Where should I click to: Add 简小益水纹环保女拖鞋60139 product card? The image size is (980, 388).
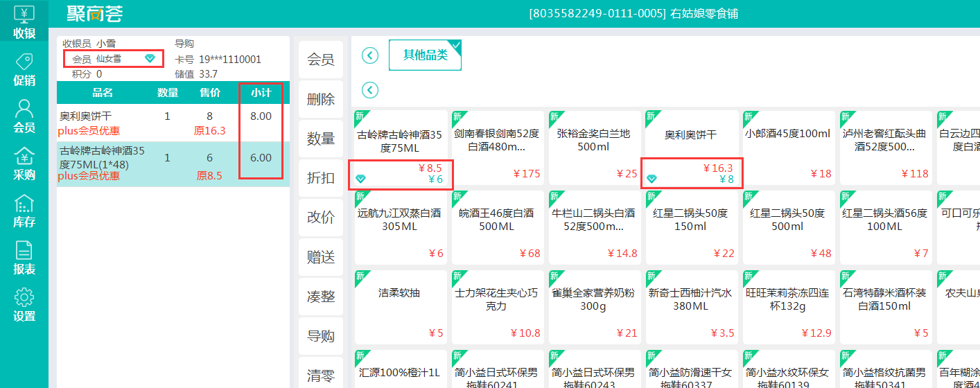pos(787,369)
